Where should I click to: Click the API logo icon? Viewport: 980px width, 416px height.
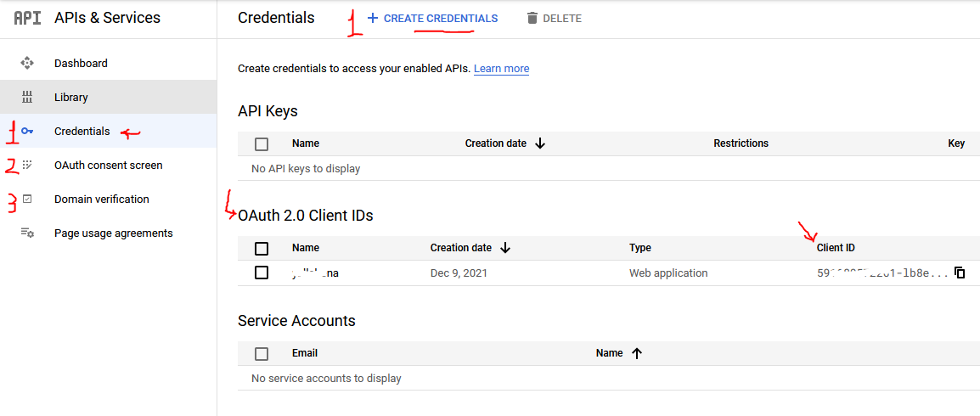point(27,18)
